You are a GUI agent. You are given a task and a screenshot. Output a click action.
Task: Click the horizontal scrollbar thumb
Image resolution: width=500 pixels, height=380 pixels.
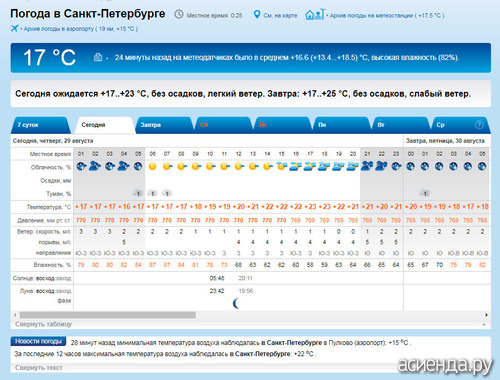[108, 315]
